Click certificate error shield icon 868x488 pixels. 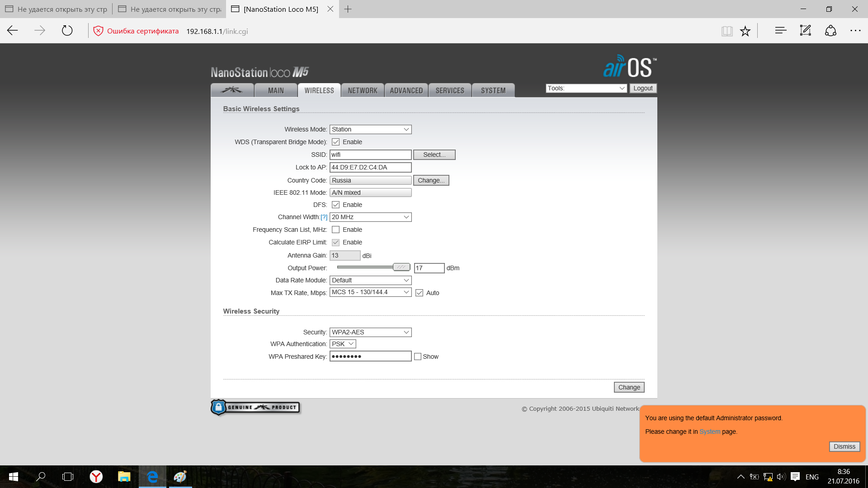pos(98,31)
